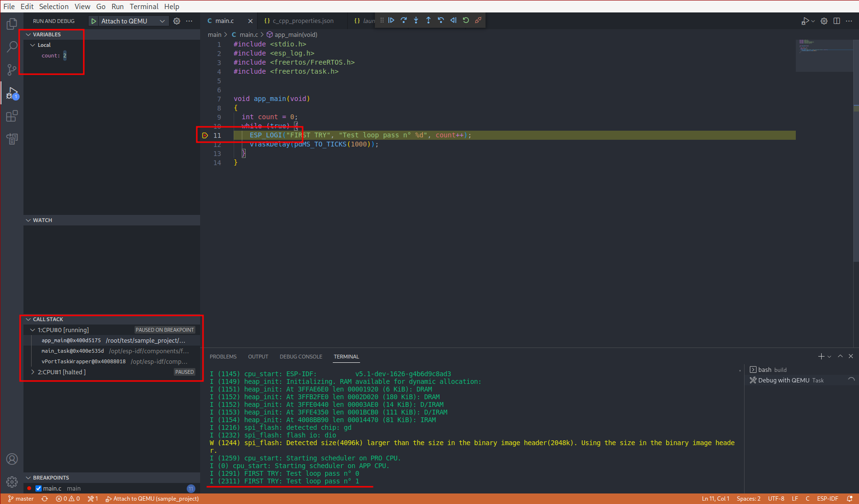Click the Step Into debug button
Viewport: 859px width, 504px height.
[416, 20]
